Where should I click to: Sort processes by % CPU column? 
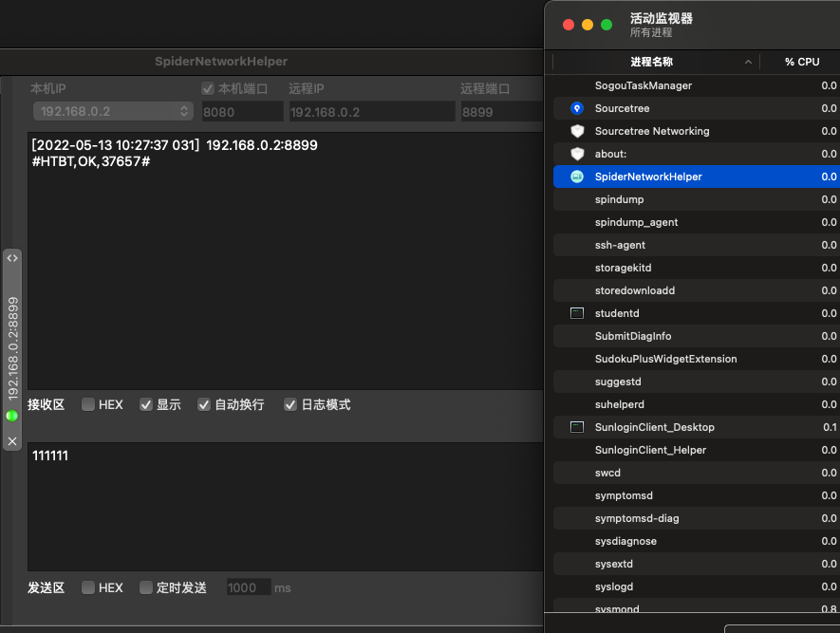(802, 62)
